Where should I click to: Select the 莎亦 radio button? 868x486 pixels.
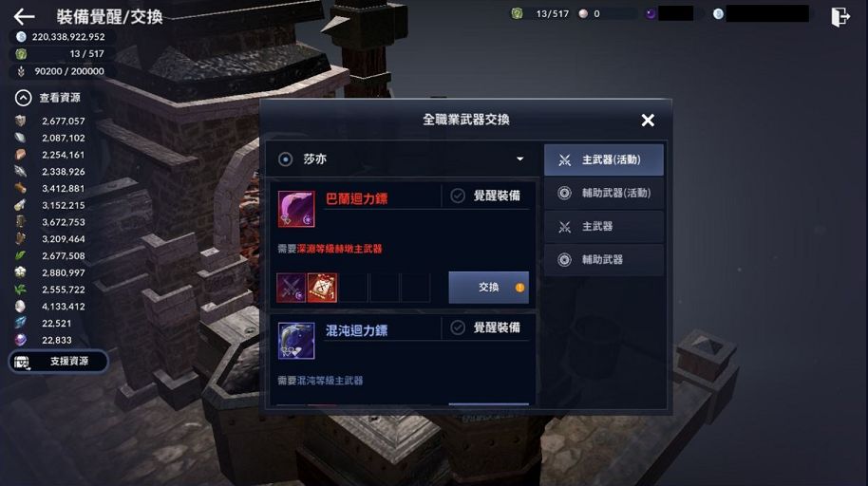(x=285, y=159)
